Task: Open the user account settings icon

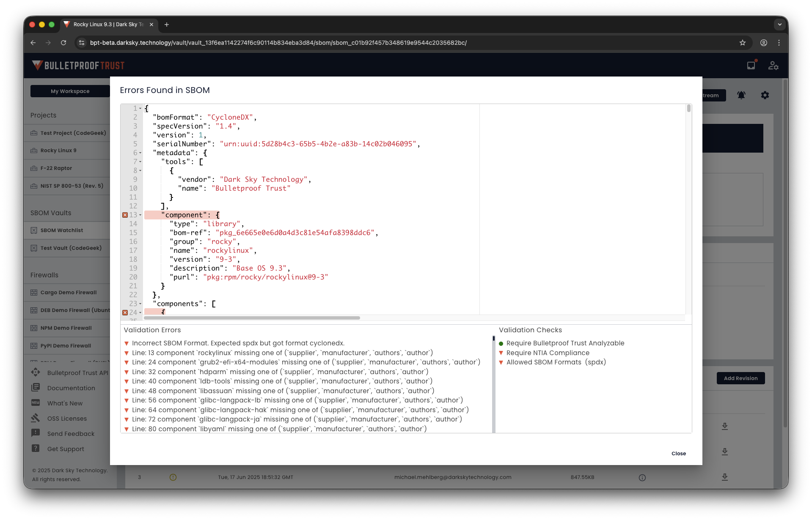Action: pos(773,66)
